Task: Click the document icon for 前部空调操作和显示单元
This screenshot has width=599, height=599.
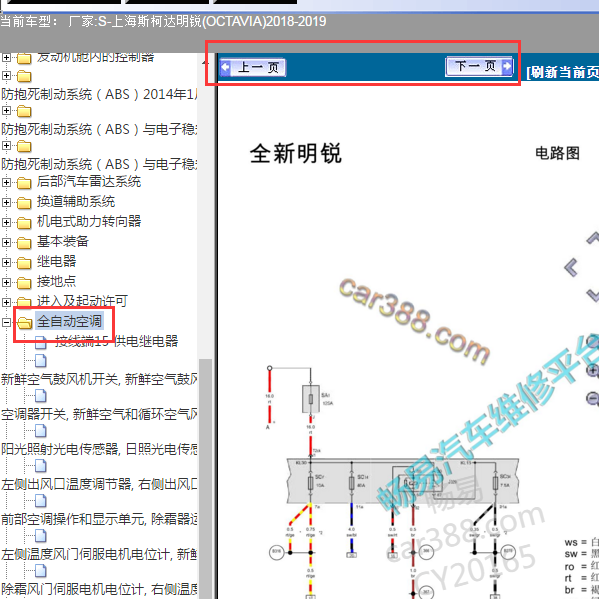Action: tap(40, 501)
